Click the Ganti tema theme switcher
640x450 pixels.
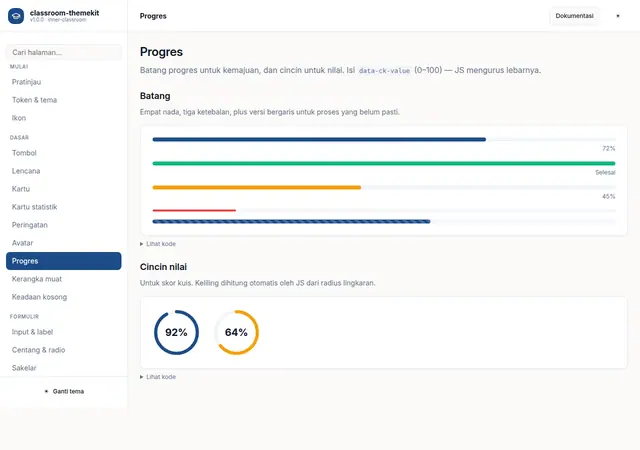(64, 391)
